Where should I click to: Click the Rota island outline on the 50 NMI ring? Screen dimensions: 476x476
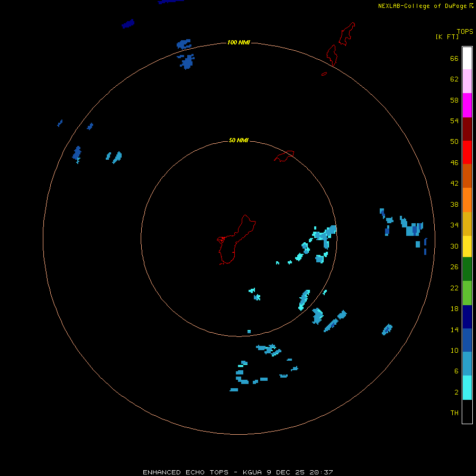(x=284, y=156)
